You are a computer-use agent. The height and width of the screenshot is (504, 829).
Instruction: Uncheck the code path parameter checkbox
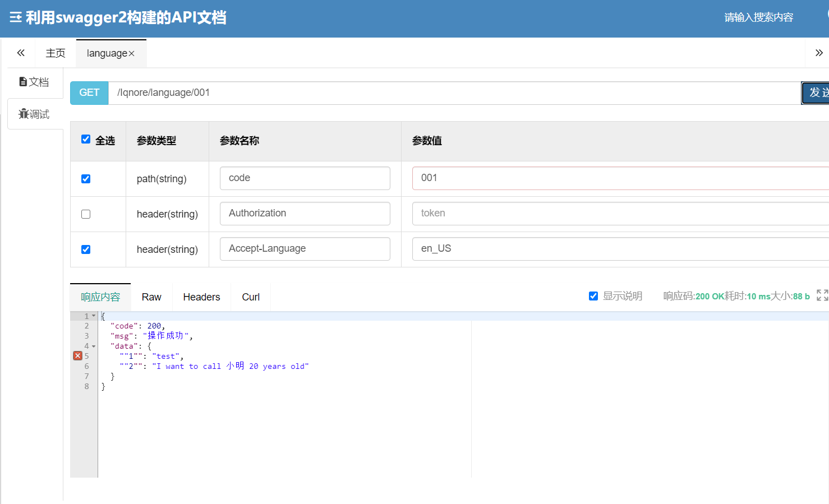pyautogui.click(x=86, y=179)
